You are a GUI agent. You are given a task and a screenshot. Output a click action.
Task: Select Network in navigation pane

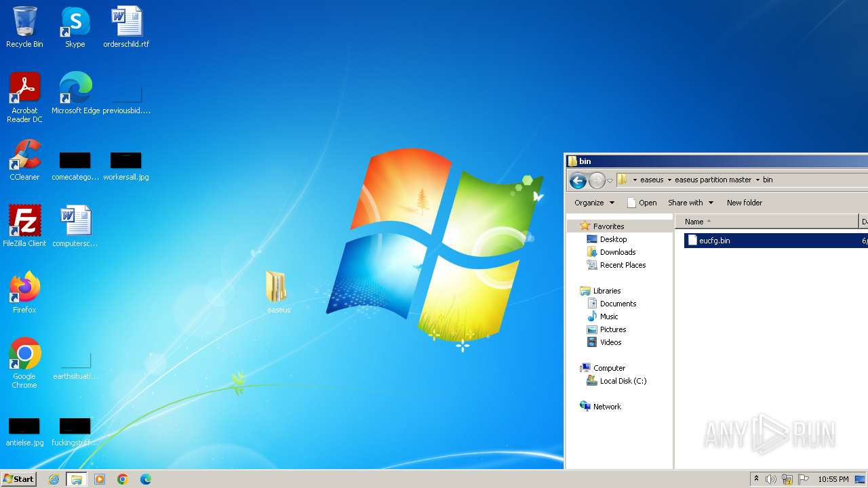coord(607,407)
